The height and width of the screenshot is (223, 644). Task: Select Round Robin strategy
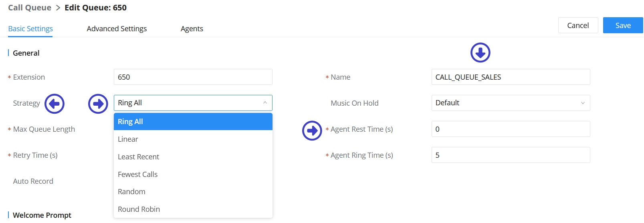[x=193, y=209]
